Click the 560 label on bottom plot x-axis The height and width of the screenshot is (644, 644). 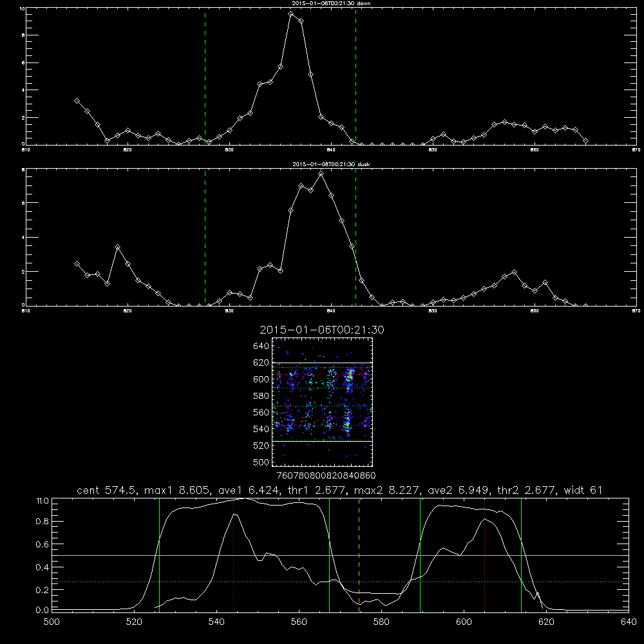(299, 622)
